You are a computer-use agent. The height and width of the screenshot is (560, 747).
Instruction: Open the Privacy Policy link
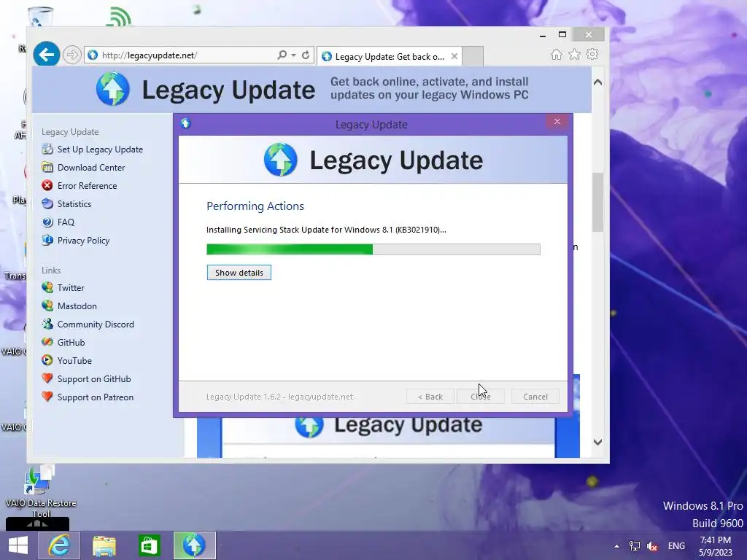(83, 241)
